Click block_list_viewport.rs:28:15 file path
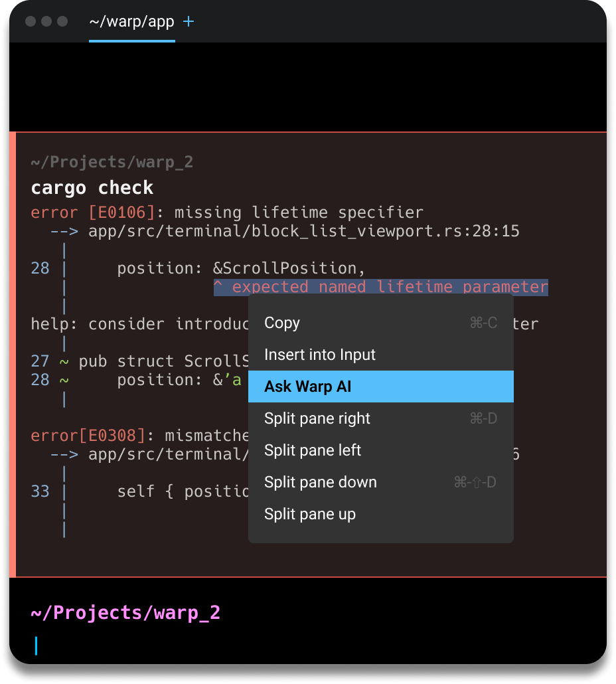The image size is (616, 684). [x=304, y=230]
